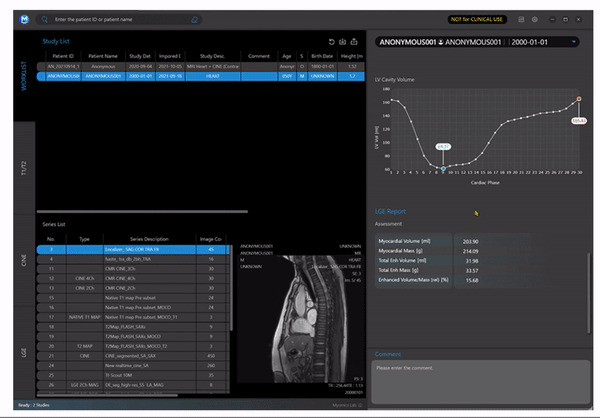Open settings gear in title bar
This screenshot has height=418, width=600.
tap(535, 19)
